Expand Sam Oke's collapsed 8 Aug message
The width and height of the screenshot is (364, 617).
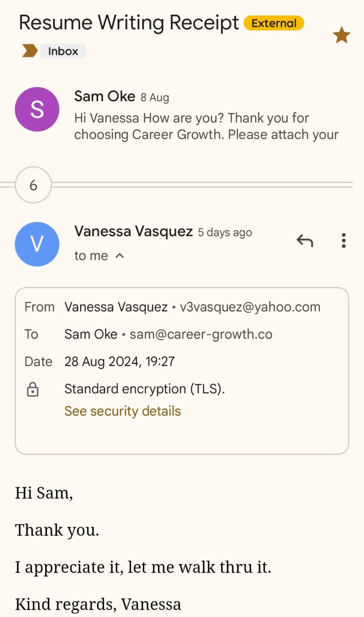[206, 127]
